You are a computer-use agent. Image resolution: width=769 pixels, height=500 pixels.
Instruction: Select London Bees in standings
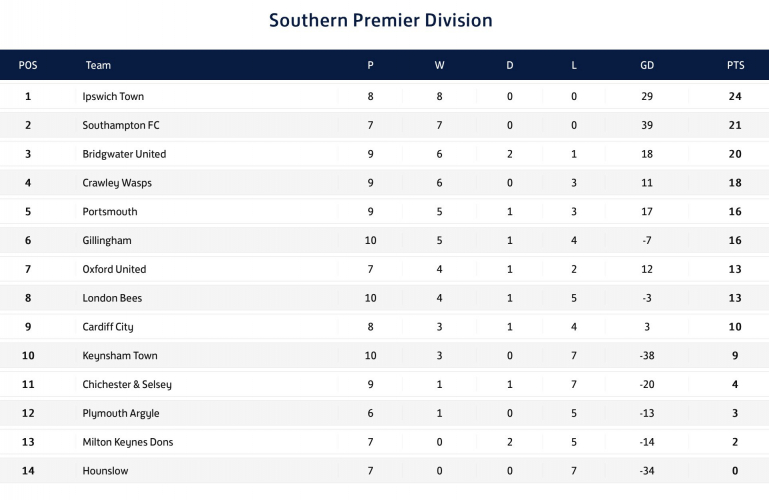click(112, 298)
